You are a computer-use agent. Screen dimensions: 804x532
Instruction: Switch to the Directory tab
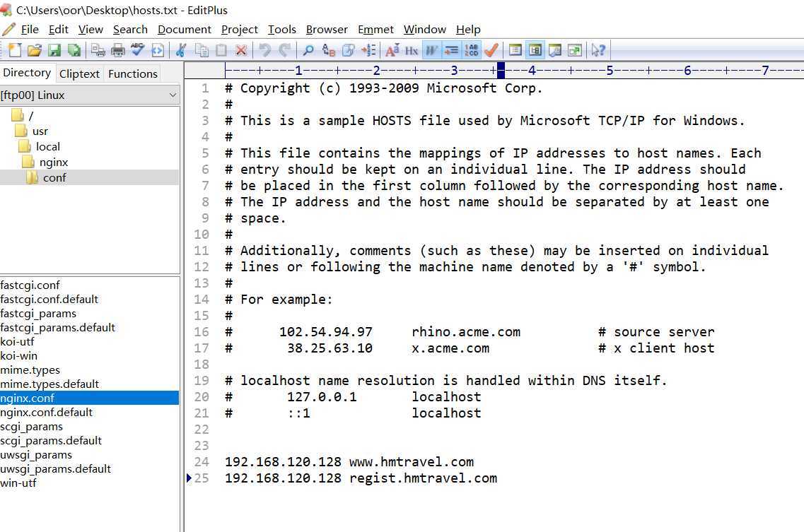point(27,73)
